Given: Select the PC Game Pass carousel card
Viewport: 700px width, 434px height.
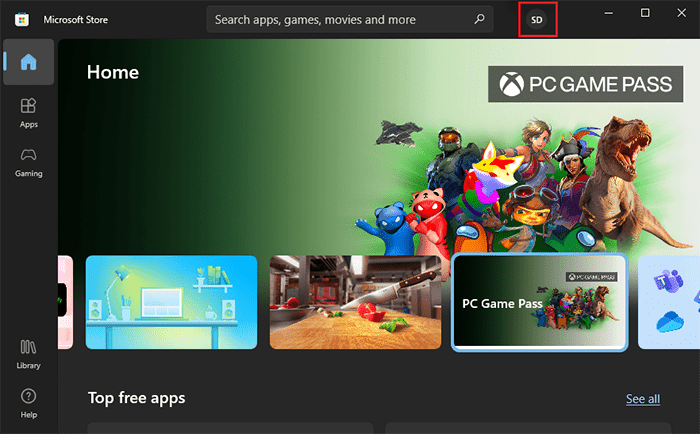Looking at the screenshot, I should coord(539,303).
